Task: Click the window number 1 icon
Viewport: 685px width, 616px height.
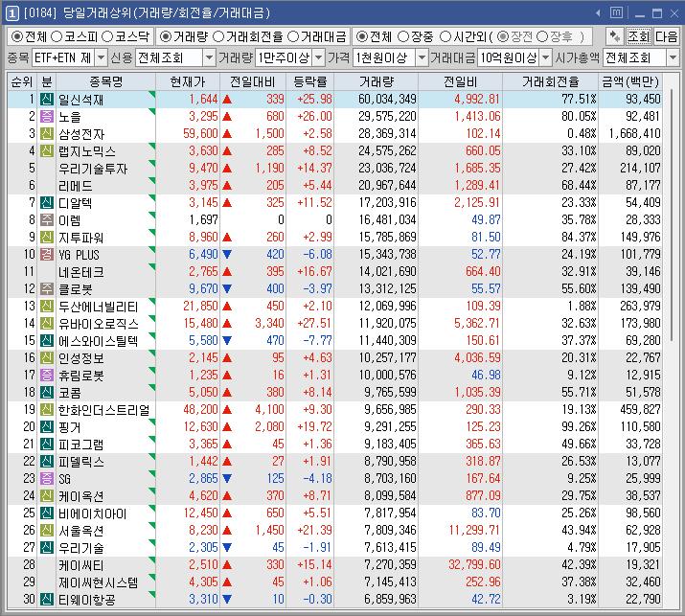Action: coord(11,13)
